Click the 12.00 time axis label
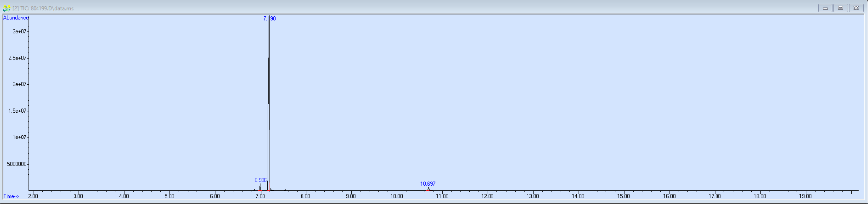The width and height of the screenshot is (868, 204). tap(487, 196)
